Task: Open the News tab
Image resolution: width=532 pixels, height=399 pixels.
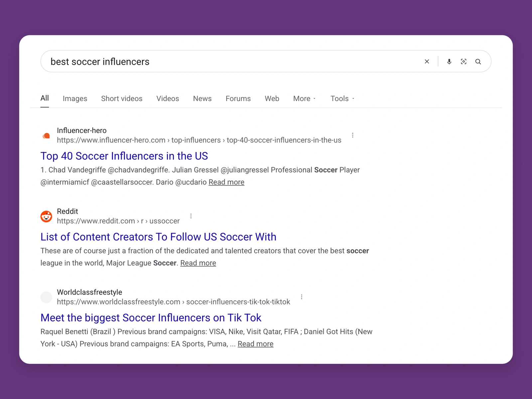Action: coord(202,99)
